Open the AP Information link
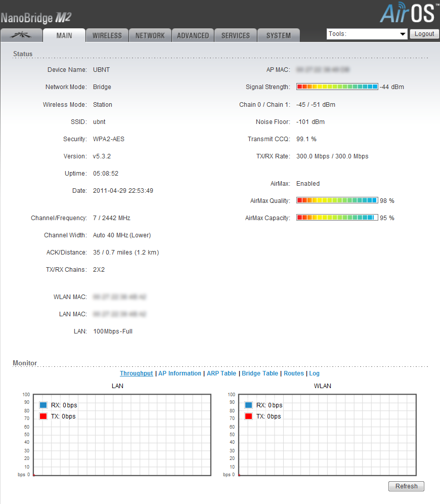Viewport: 440px width, 504px height. 180,373
